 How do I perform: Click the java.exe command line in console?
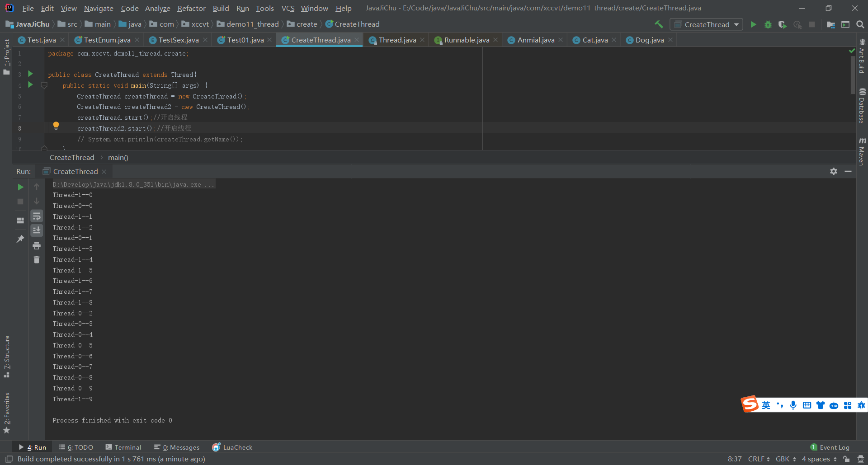pos(133,184)
